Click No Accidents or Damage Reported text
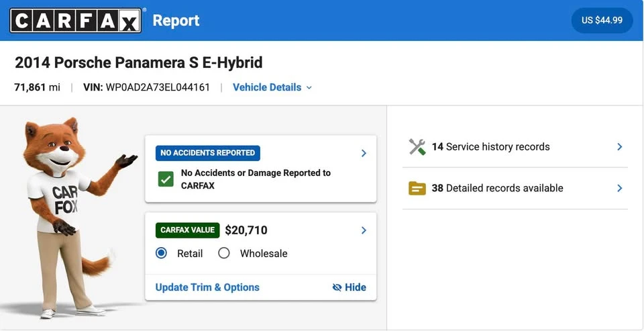Viewport: 644px width, 331px height. [x=256, y=179]
